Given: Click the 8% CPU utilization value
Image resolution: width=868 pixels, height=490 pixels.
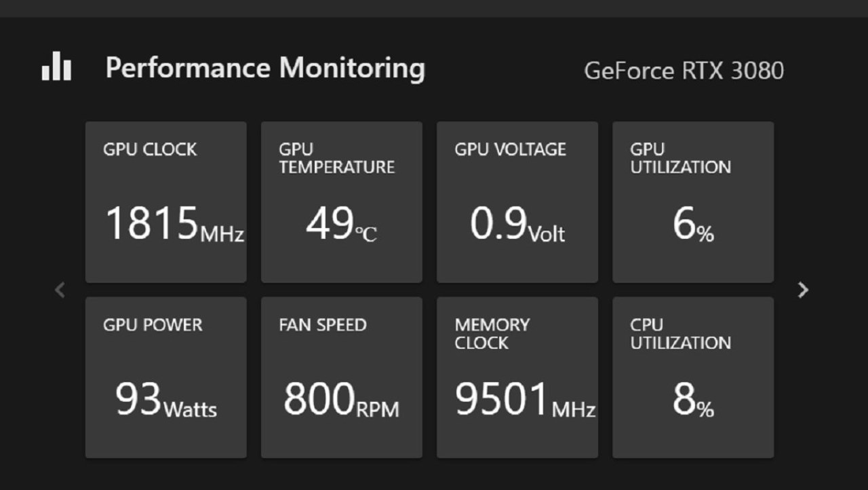Looking at the screenshot, I should click(693, 400).
